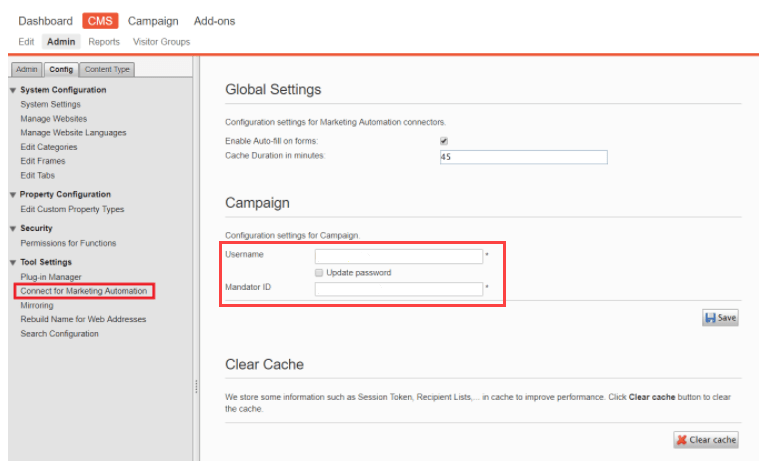Screen dimensions: 761x465
Task: Open the Reports submenu item
Action: point(104,42)
